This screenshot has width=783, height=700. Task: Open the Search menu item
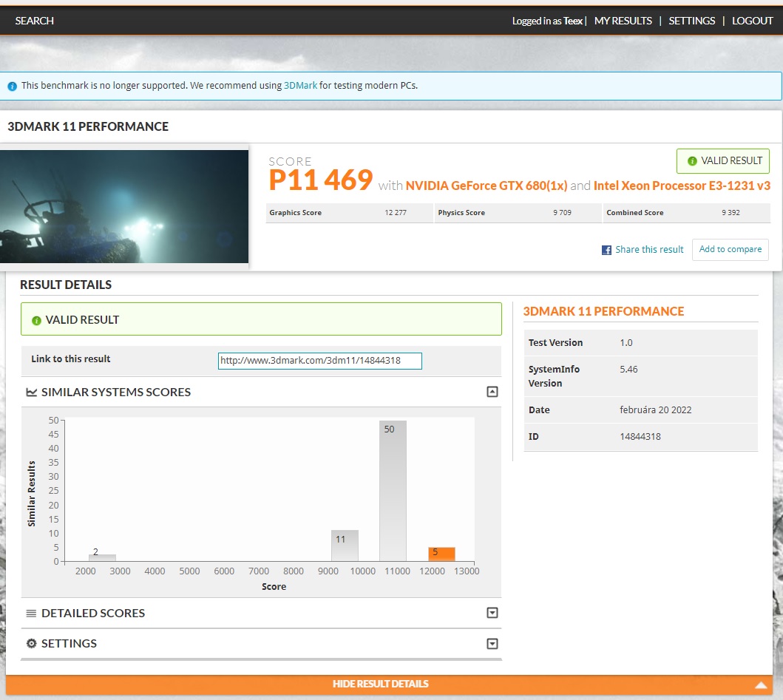click(x=35, y=21)
